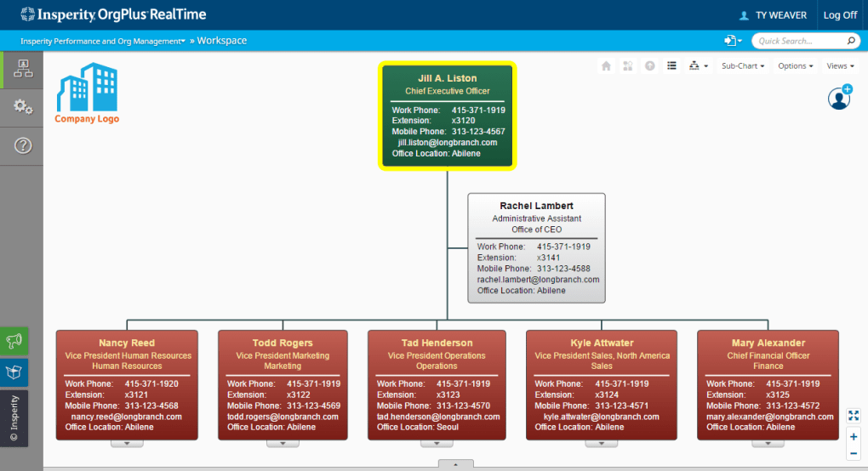Open the org chart workspace sidebar icon
The width and height of the screenshot is (868, 471).
click(22, 69)
